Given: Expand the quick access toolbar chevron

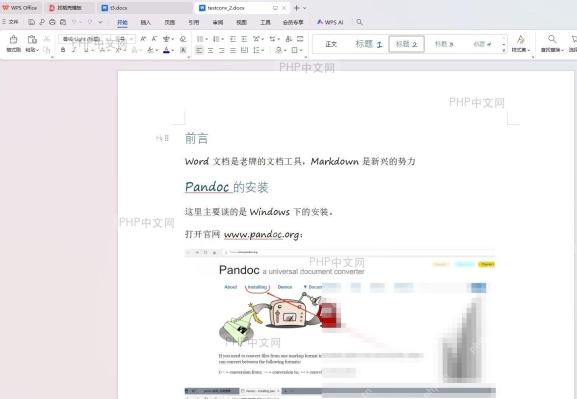Looking at the screenshot, I should [100, 22].
